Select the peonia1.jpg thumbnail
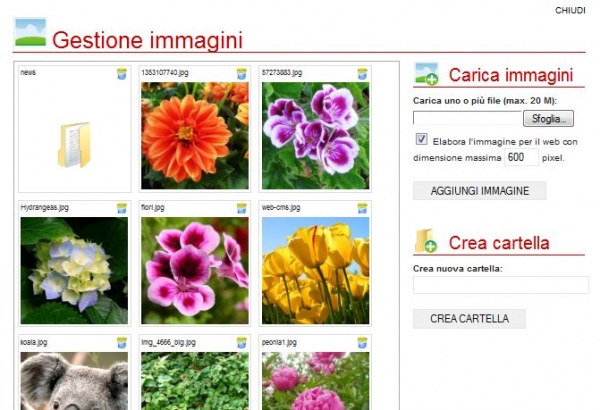This screenshot has width=600, height=410. click(x=316, y=381)
